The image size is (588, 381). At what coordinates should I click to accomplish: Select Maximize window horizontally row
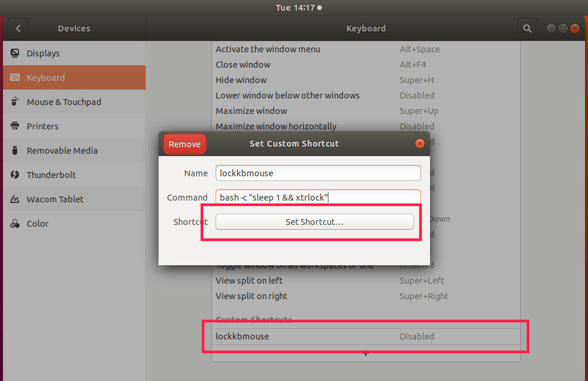(x=366, y=125)
